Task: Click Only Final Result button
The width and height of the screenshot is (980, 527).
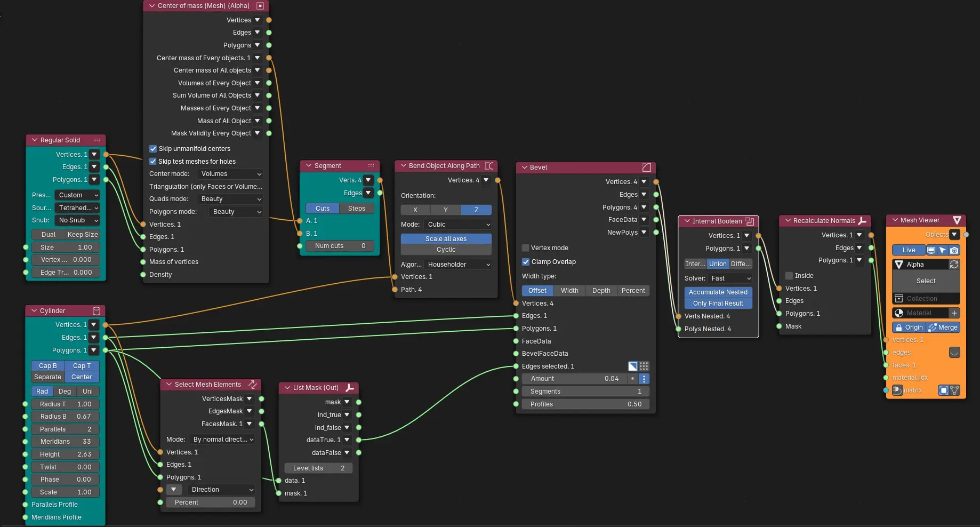Action: tap(718, 304)
